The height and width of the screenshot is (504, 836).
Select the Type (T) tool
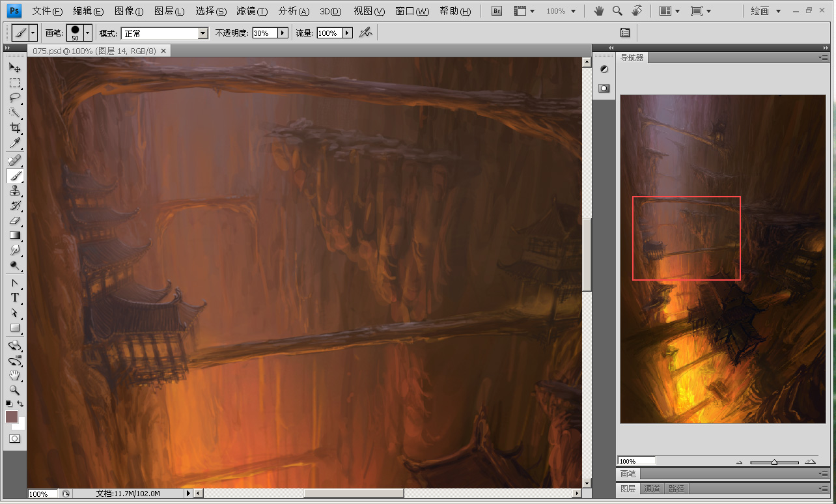pos(14,298)
